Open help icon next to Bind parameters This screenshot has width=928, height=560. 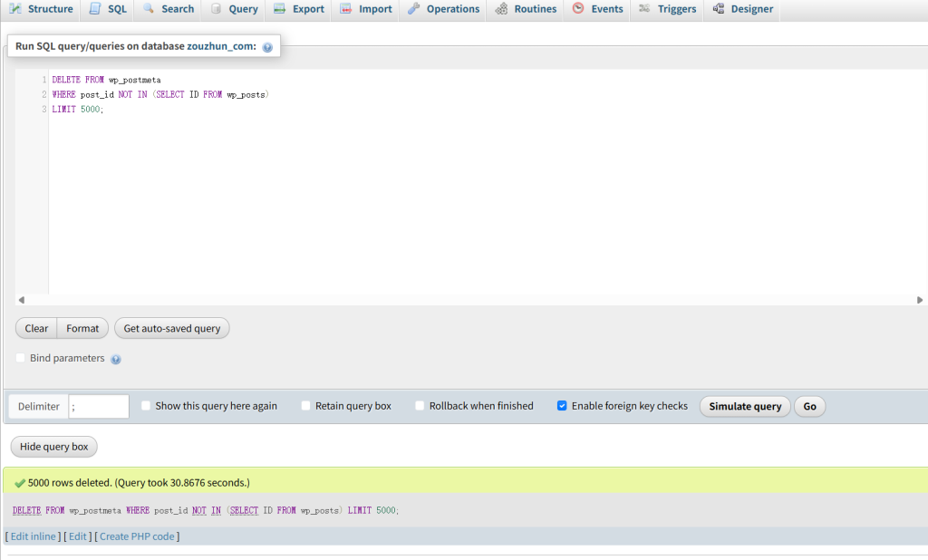coord(116,359)
